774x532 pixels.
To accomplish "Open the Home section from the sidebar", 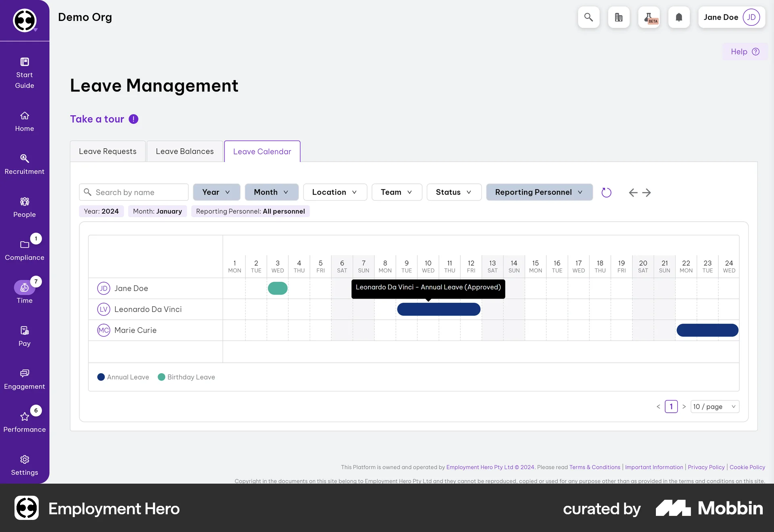I will click(24, 121).
